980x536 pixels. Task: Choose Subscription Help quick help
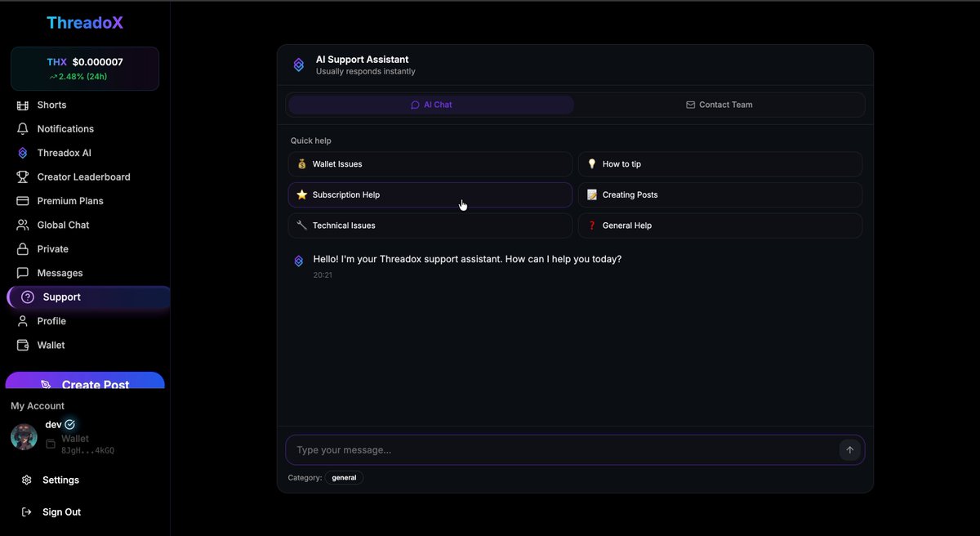point(430,195)
